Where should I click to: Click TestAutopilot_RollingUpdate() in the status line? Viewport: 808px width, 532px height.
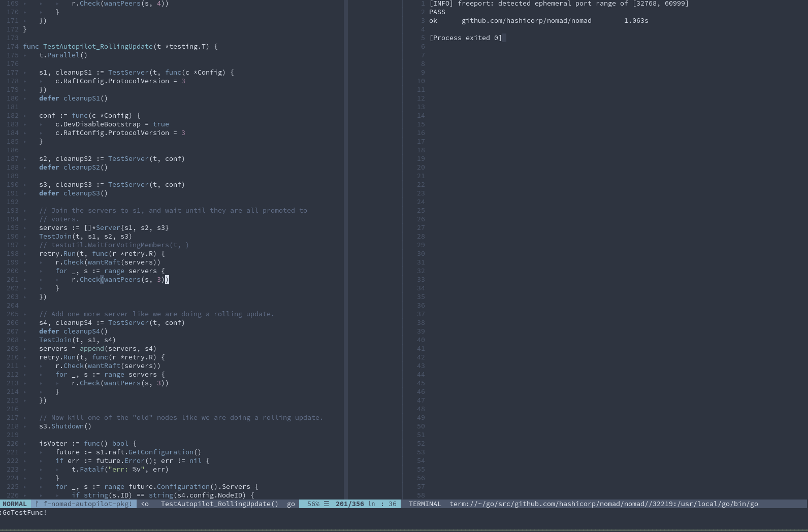pyautogui.click(x=219, y=504)
